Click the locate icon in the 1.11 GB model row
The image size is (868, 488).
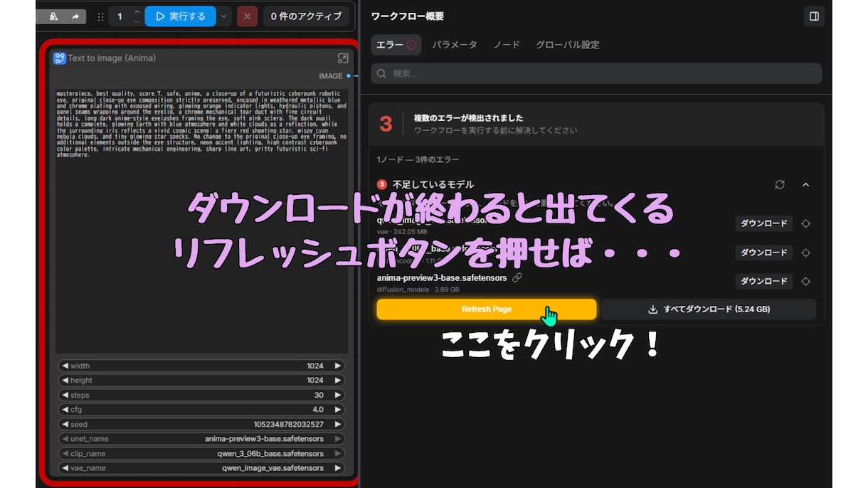pyautogui.click(x=805, y=253)
